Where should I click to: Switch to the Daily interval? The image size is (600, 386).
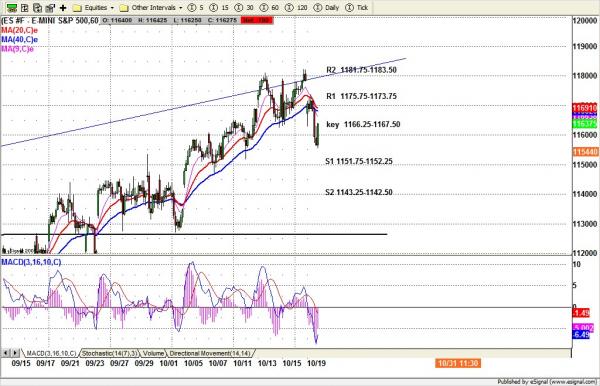coord(326,8)
